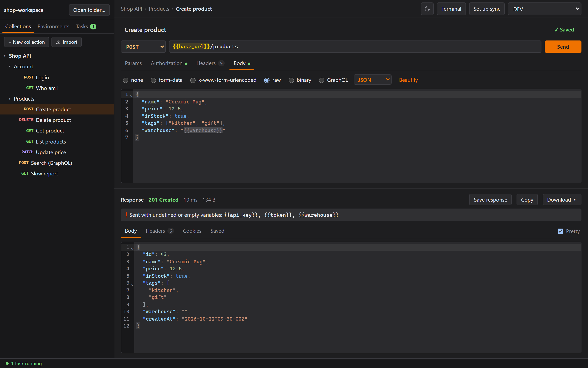Open the DEV environment dropdown

click(544, 9)
